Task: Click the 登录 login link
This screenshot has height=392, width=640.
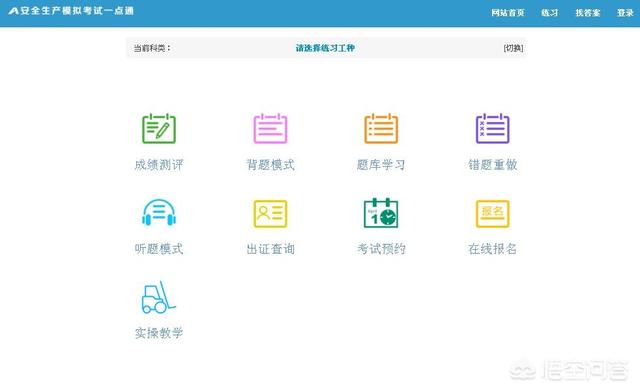Action: [x=625, y=13]
